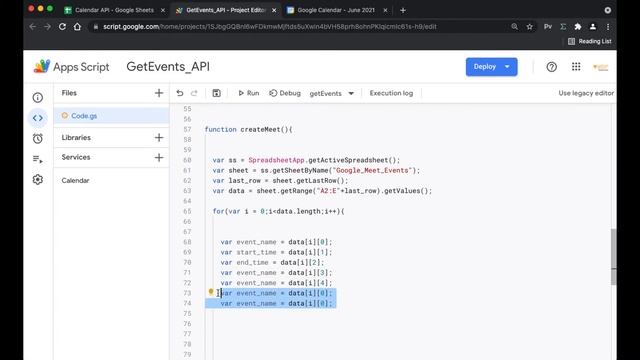
Task: Click the browser back arrow
Action: [33, 27]
